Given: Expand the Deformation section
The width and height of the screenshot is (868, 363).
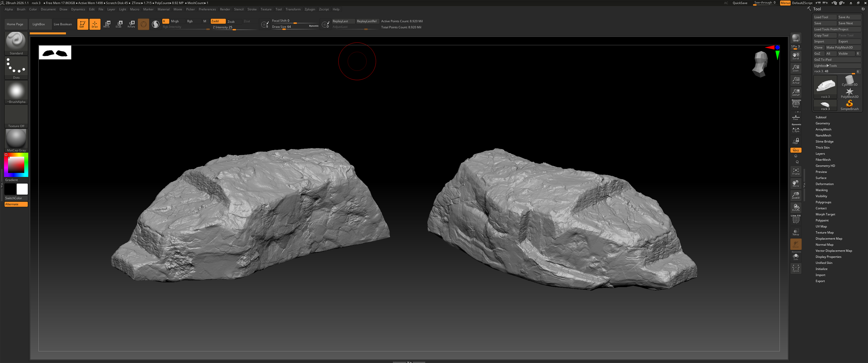Looking at the screenshot, I should [x=824, y=184].
